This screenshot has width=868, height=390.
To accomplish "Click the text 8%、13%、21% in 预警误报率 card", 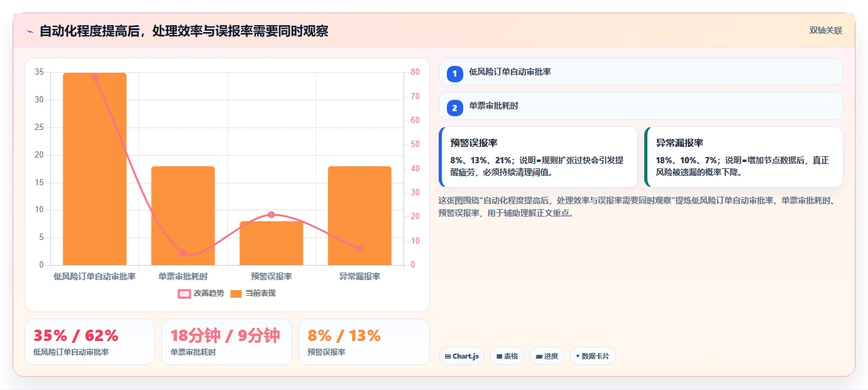I will click(x=481, y=160).
